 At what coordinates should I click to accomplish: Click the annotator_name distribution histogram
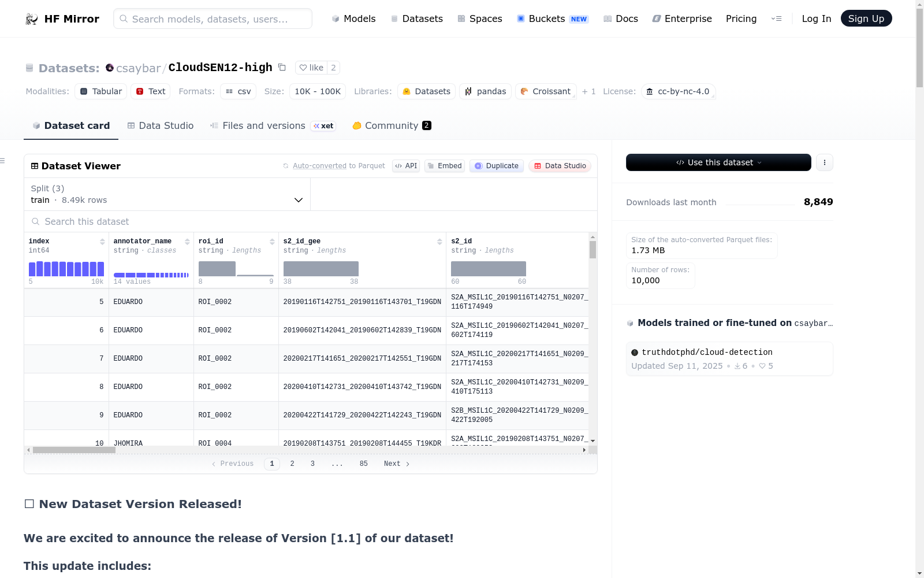[151, 275]
